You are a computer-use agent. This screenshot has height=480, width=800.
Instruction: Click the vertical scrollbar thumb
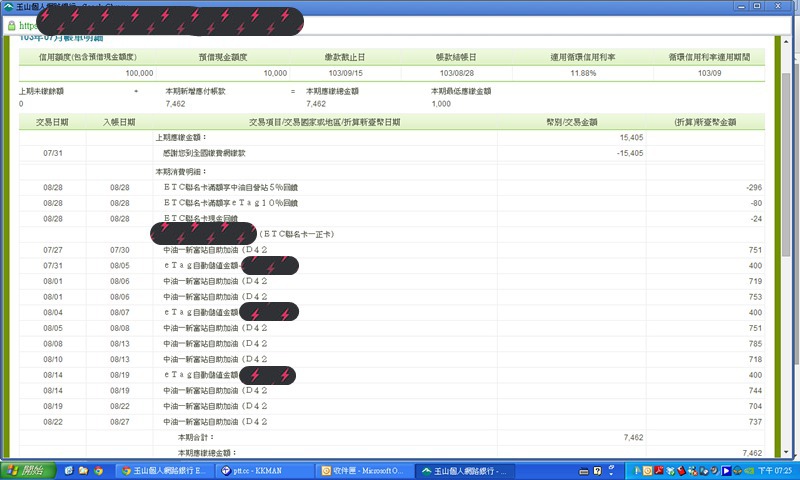pyautogui.click(x=786, y=164)
